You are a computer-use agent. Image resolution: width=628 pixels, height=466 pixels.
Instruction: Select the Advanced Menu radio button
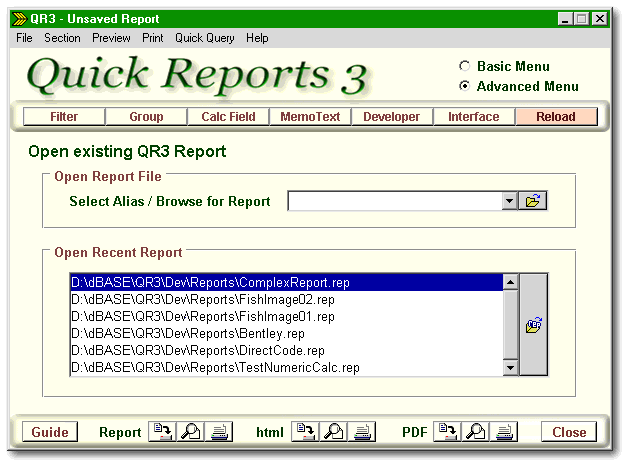coord(464,86)
